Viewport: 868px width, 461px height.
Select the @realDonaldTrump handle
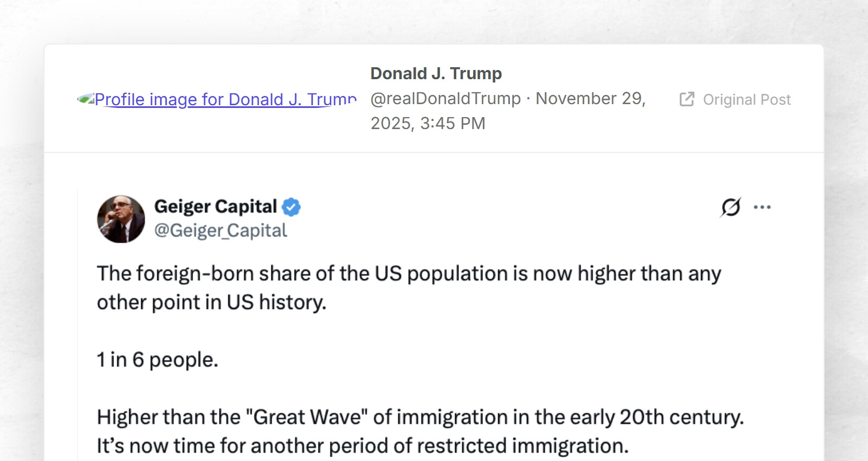pyautogui.click(x=445, y=98)
